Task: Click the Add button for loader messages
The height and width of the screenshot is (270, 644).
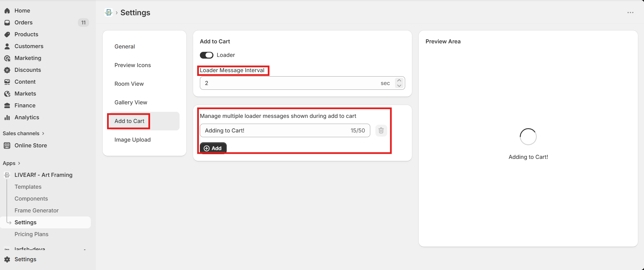Action: tap(213, 148)
